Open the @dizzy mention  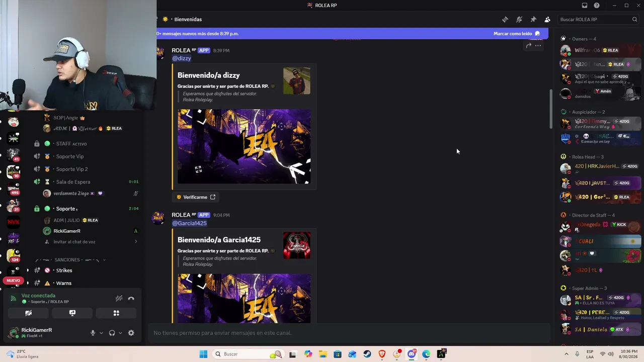[x=182, y=58]
